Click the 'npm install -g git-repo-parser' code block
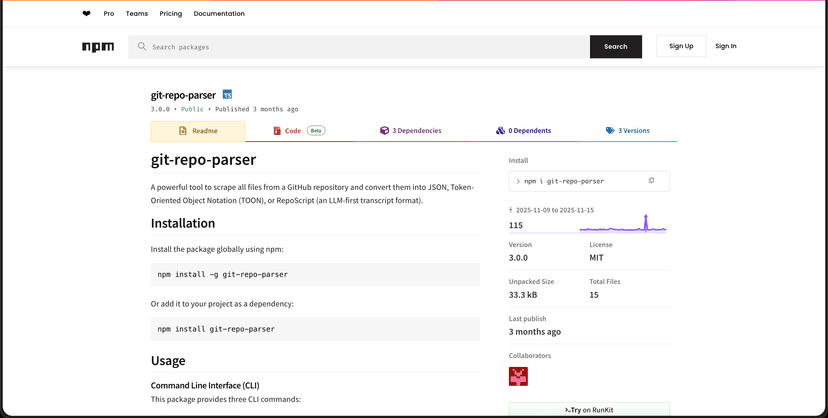Screen dimensions: 828x418 coord(315,274)
